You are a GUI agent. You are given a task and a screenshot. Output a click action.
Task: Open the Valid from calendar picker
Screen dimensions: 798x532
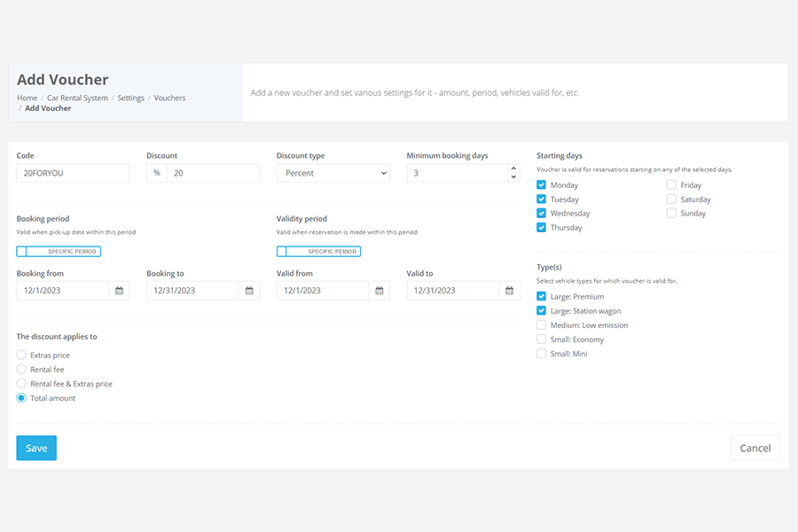point(379,291)
